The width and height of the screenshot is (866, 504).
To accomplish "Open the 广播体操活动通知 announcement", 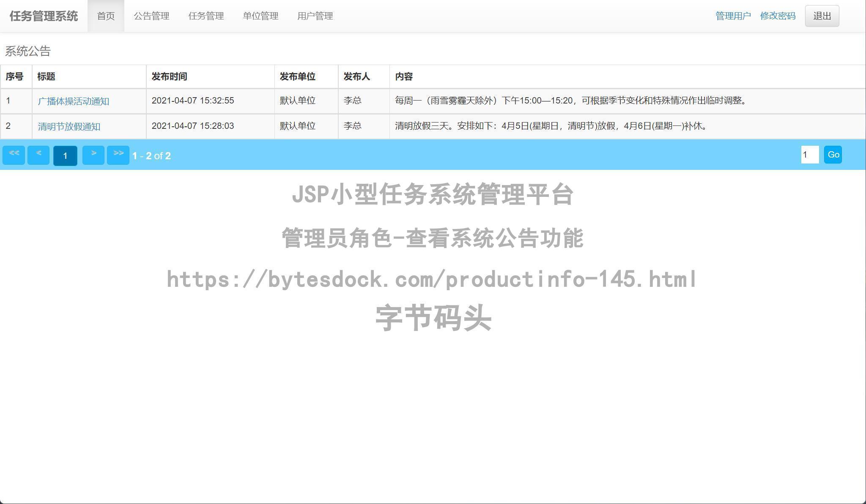I will click(x=73, y=101).
